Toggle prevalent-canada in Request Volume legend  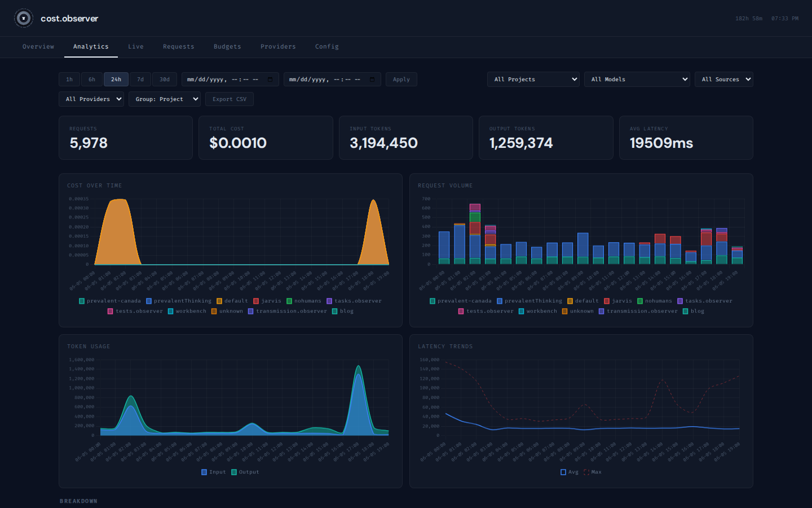pos(461,301)
